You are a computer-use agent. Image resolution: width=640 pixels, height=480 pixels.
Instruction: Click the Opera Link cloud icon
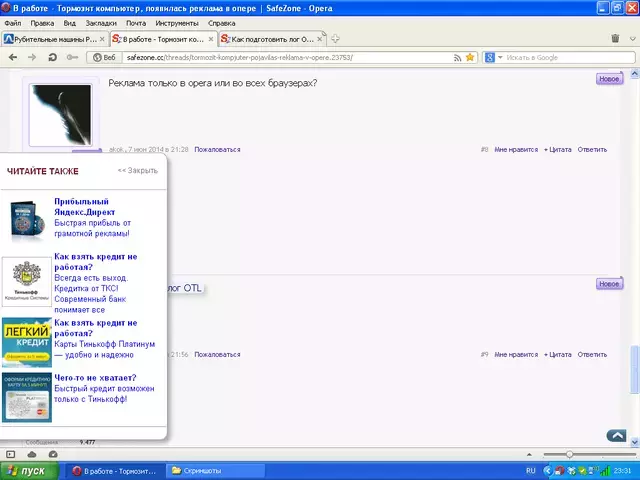[32, 454]
